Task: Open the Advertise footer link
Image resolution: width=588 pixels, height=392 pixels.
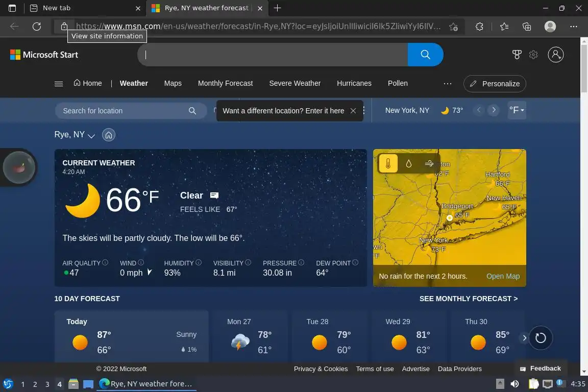Action: click(415, 369)
